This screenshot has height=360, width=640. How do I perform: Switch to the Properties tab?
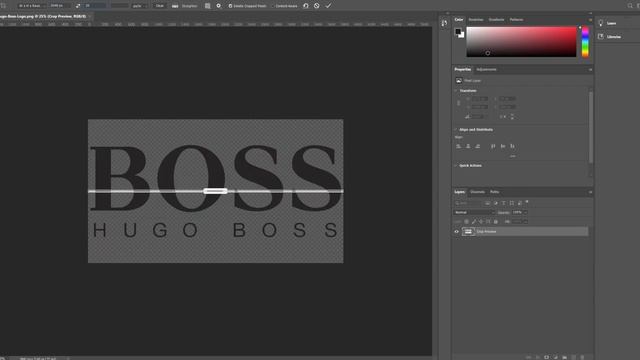point(462,69)
